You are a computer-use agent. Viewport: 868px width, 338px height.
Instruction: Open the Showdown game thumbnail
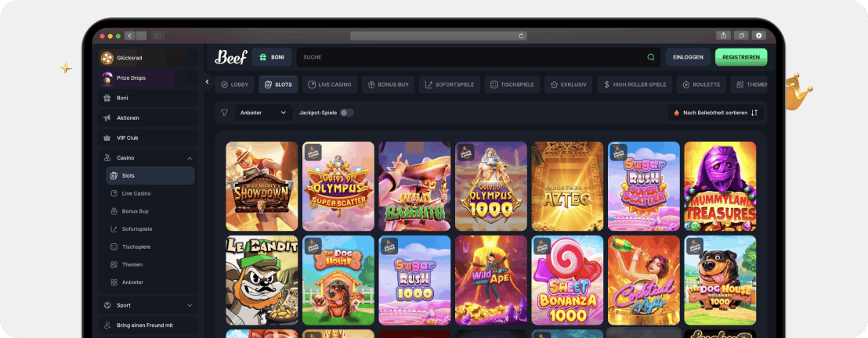pyautogui.click(x=262, y=186)
